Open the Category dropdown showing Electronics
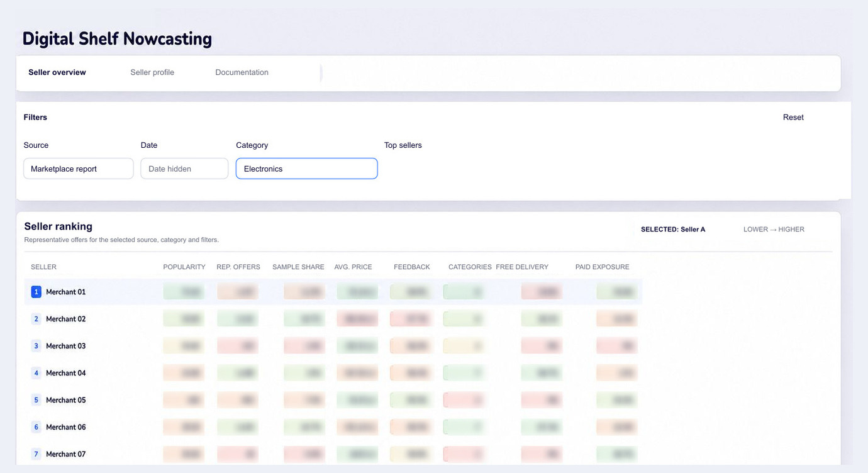868x473 pixels. coord(307,169)
